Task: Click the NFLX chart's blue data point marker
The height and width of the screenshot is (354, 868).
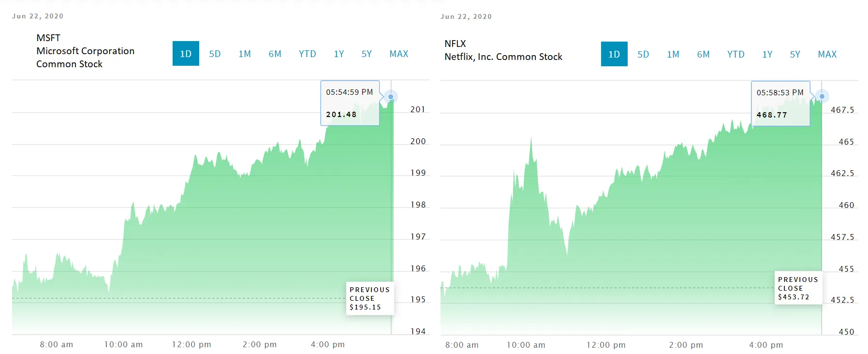Action: (822, 96)
